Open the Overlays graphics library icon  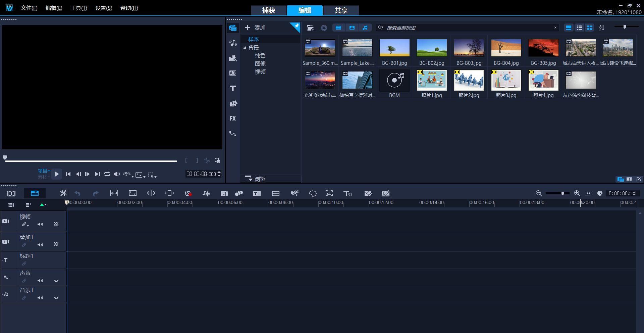click(x=233, y=103)
